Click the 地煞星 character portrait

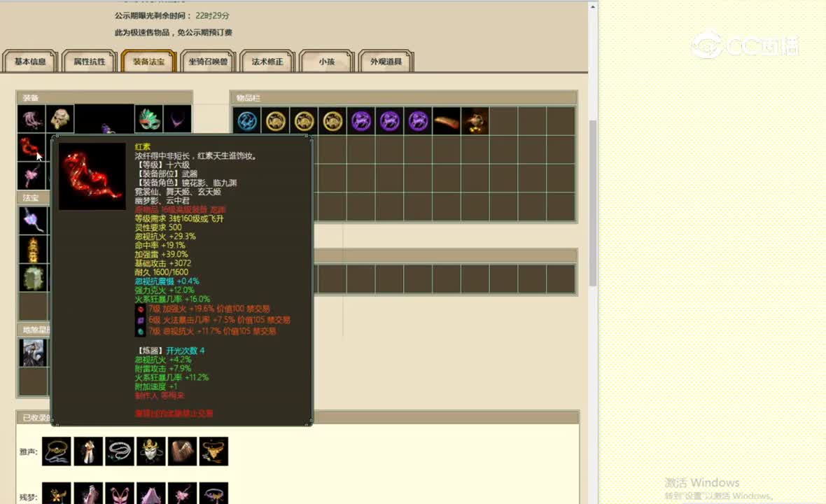click(33, 352)
